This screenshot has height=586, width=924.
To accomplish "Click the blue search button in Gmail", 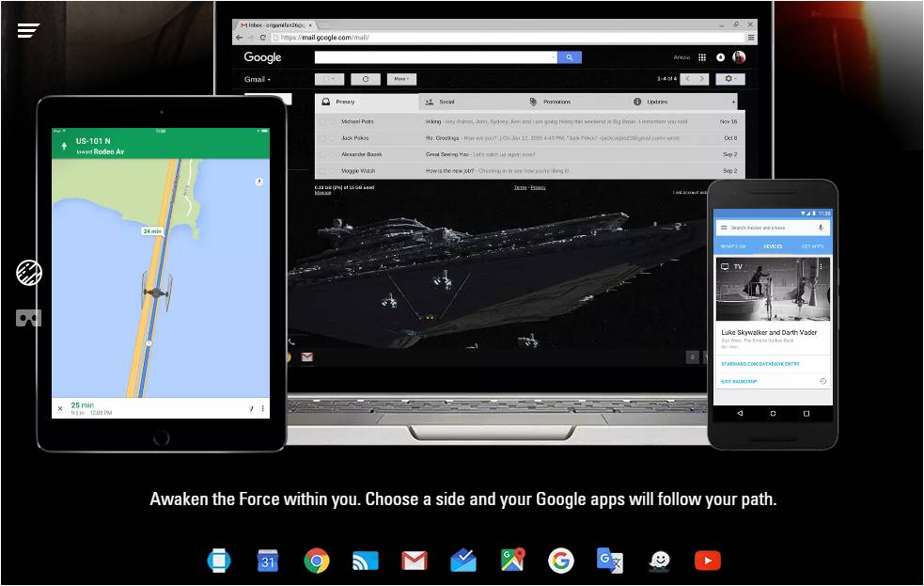I will pyautogui.click(x=570, y=57).
